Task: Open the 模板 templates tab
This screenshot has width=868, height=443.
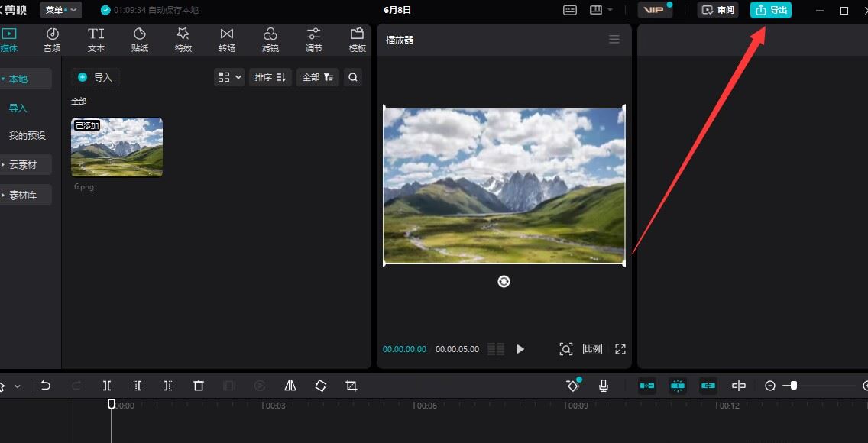Action: point(358,40)
